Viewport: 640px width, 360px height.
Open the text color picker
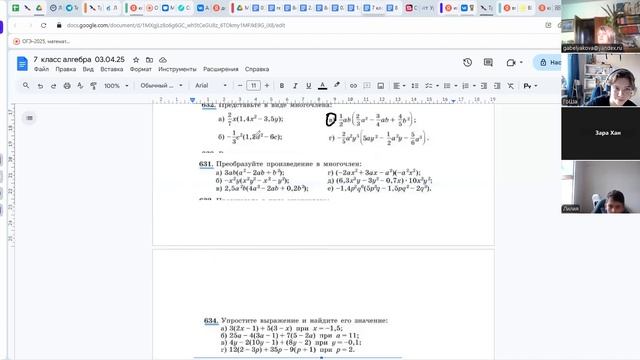[x=322, y=86]
